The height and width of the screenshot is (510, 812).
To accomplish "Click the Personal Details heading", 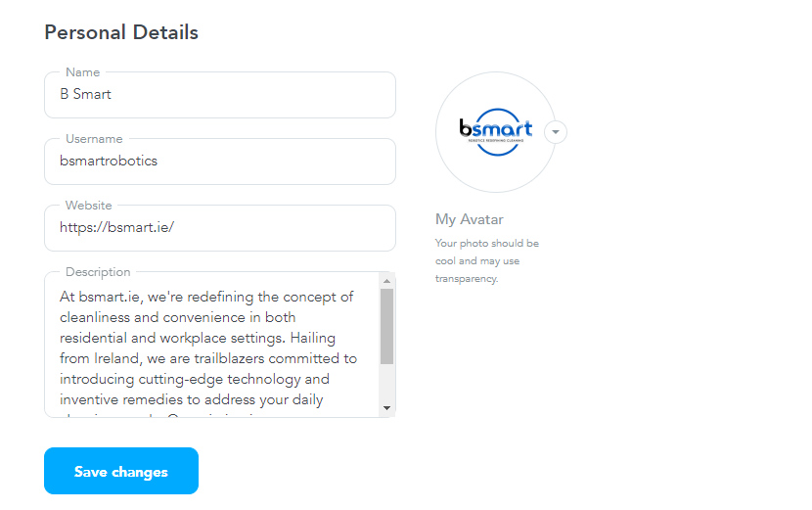I will [x=121, y=32].
